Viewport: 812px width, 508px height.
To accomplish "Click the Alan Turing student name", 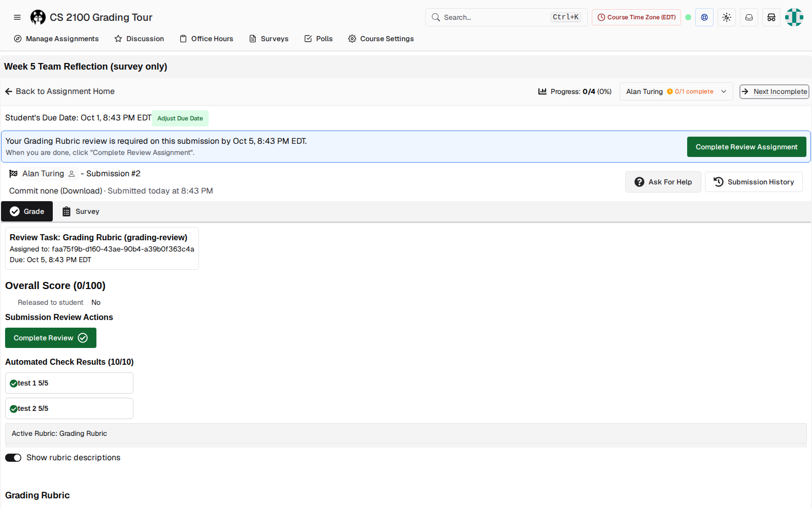I will pos(43,174).
